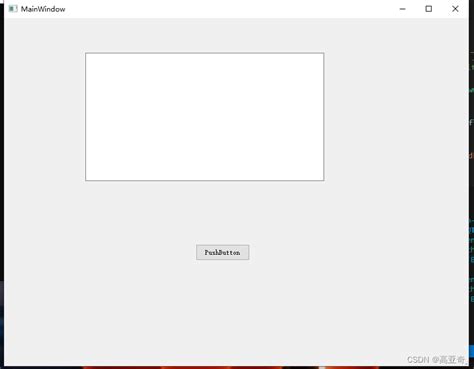Click the blue highlight at the right edge
The width and height of the screenshot is (474, 369).
click(471, 352)
